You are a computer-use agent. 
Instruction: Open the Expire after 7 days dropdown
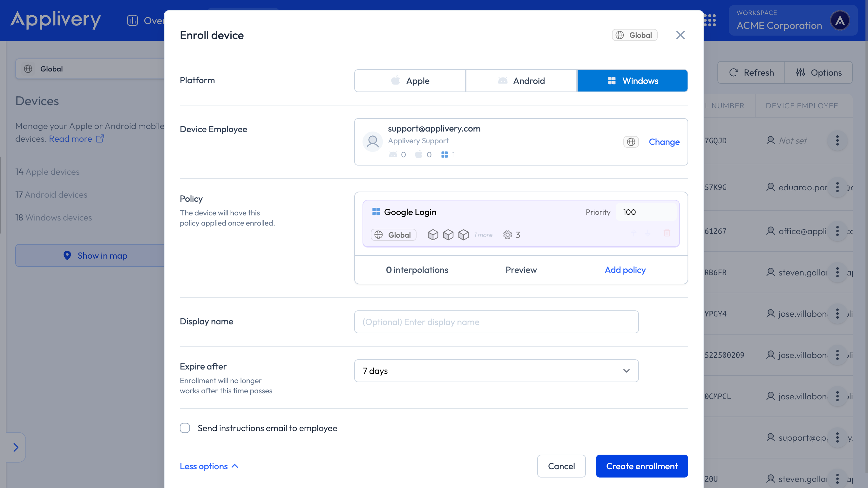[x=496, y=371]
